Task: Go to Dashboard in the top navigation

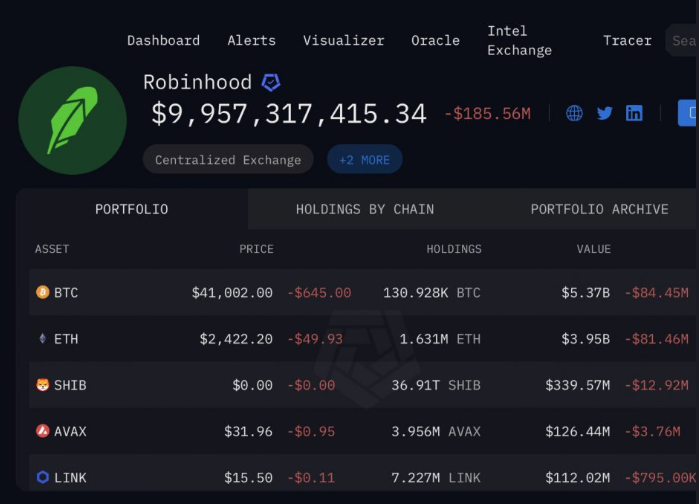Action: (x=163, y=41)
